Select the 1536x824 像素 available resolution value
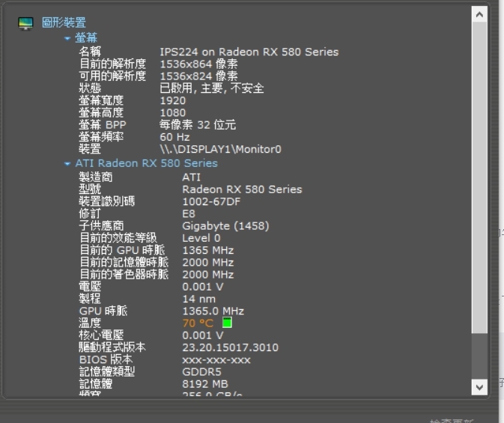Screen dimensions: 504x423 (198, 76)
